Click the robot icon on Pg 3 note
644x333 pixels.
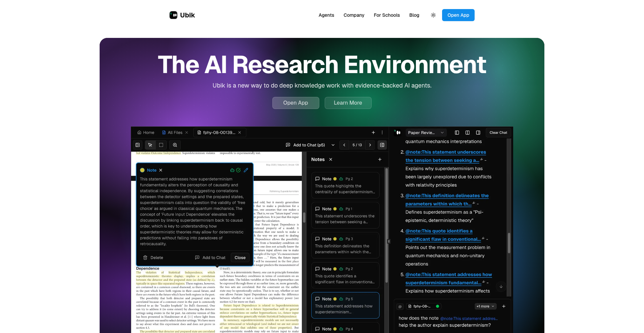coord(341,239)
